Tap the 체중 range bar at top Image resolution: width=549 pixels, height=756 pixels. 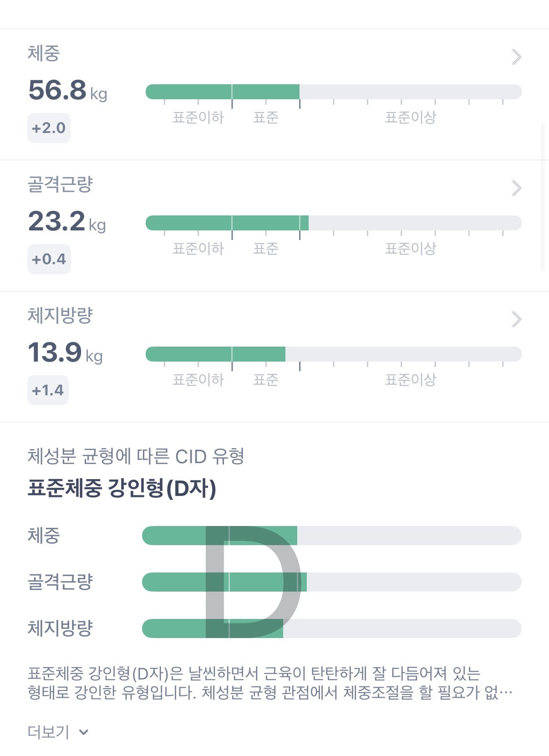pos(334,92)
